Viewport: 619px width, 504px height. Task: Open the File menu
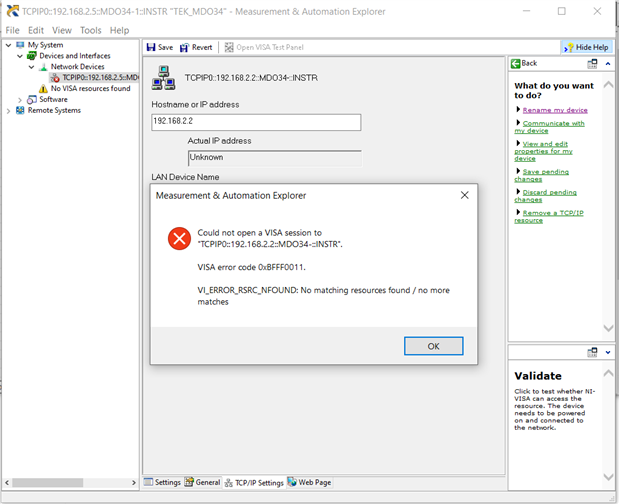(12, 30)
